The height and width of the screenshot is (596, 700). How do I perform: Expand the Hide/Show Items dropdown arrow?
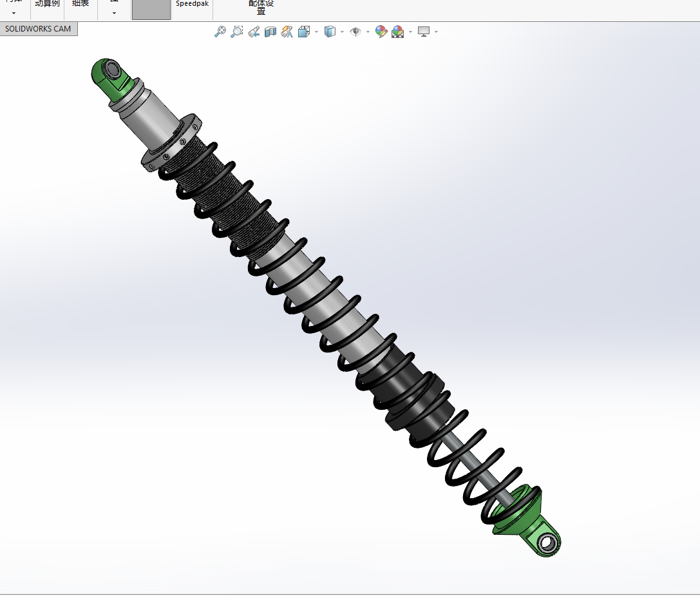click(x=368, y=32)
